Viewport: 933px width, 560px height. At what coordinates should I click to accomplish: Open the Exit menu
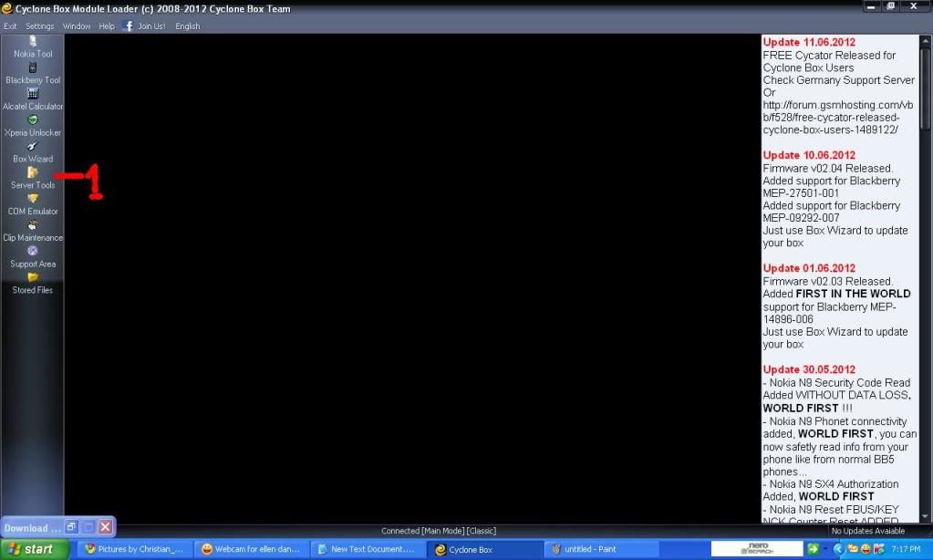click(x=10, y=26)
